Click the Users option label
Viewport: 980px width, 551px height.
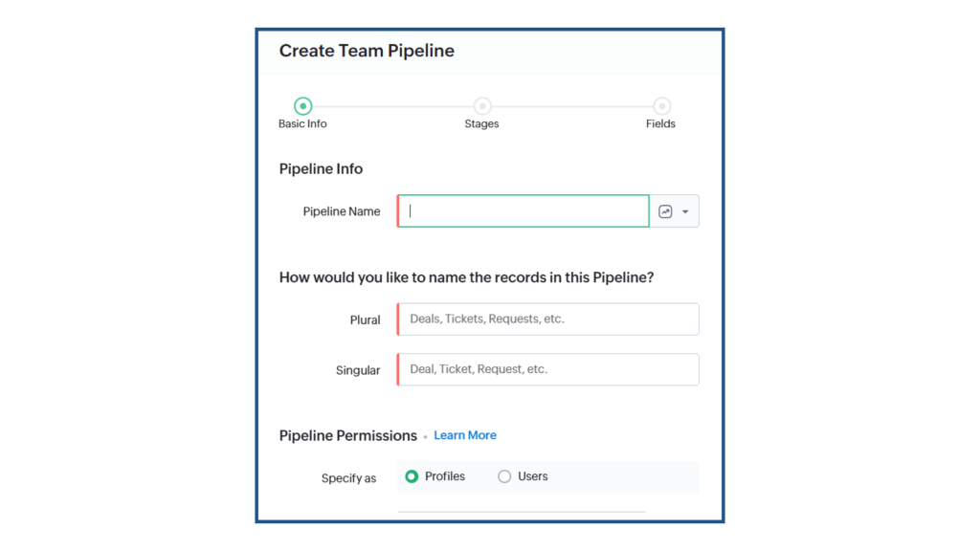[x=532, y=476]
